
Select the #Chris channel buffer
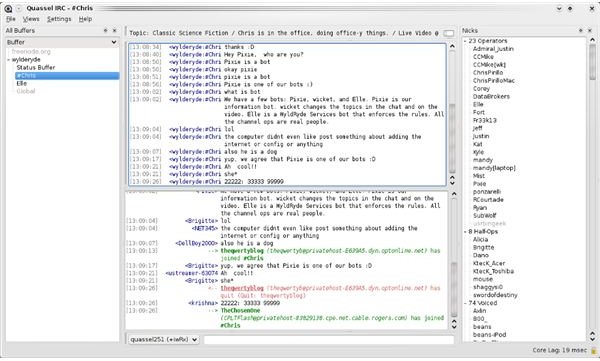[x=67, y=76]
